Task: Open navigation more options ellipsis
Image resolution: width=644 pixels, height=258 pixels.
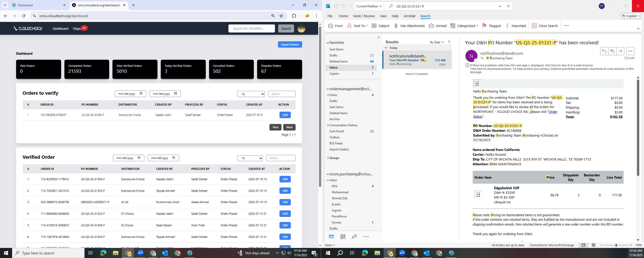Action: [x=366, y=237]
